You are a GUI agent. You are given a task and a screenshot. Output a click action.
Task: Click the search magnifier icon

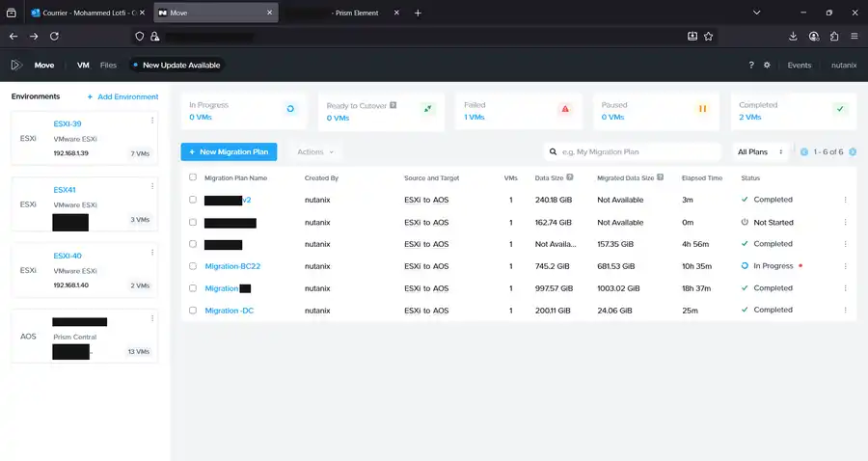(x=553, y=151)
